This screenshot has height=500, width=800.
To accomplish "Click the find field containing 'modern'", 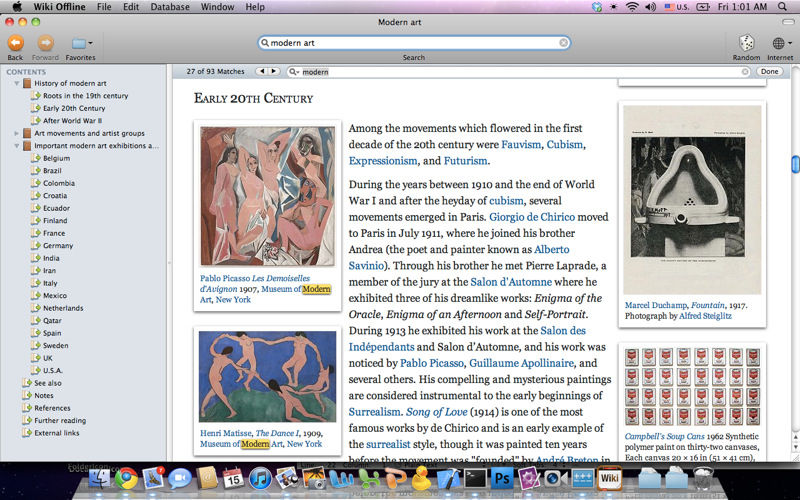I will pos(518,72).
